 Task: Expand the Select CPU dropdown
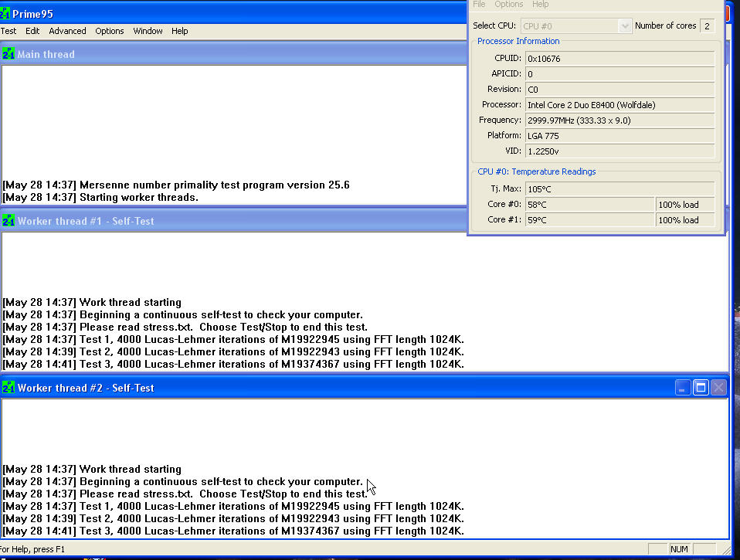(624, 26)
